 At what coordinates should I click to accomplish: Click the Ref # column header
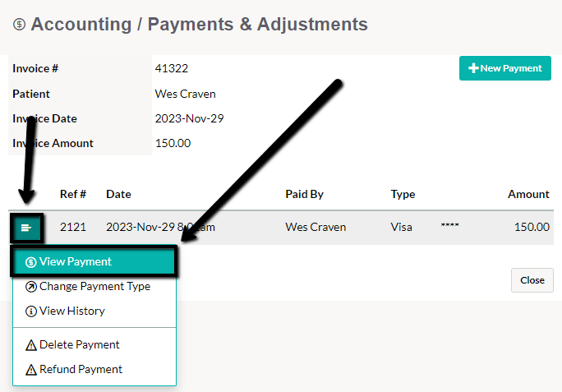click(x=73, y=194)
